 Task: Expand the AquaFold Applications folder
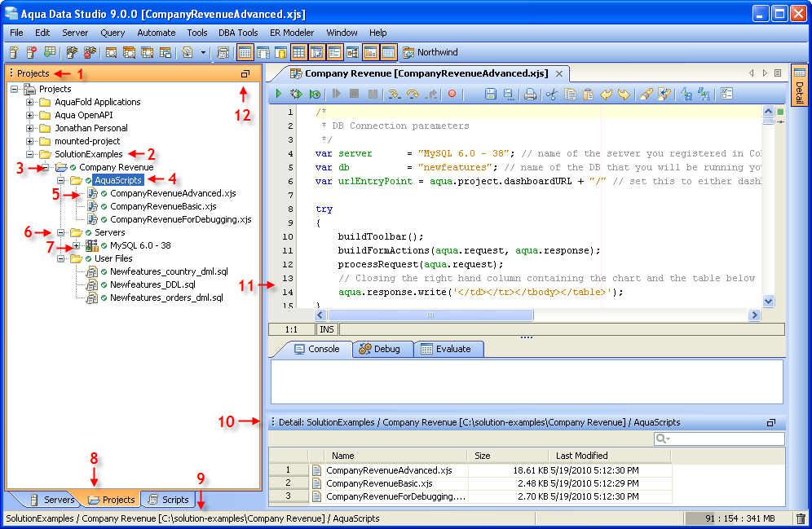pyautogui.click(x=30, y=102)
